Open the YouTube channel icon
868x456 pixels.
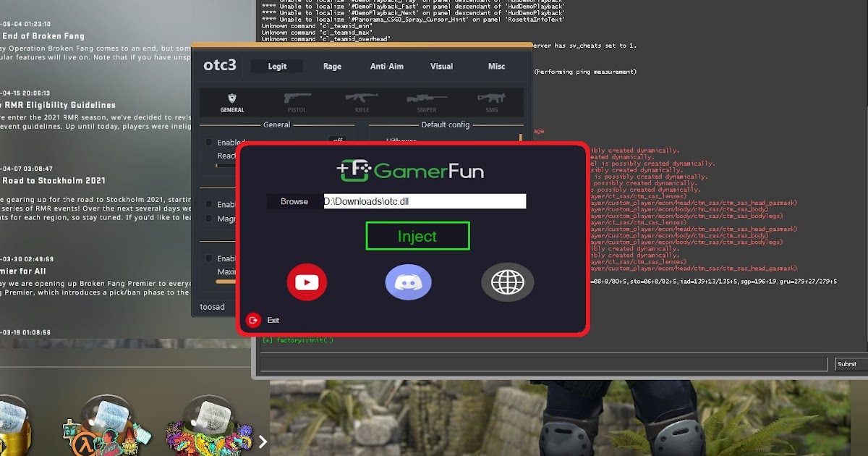(x=307, y=282)
